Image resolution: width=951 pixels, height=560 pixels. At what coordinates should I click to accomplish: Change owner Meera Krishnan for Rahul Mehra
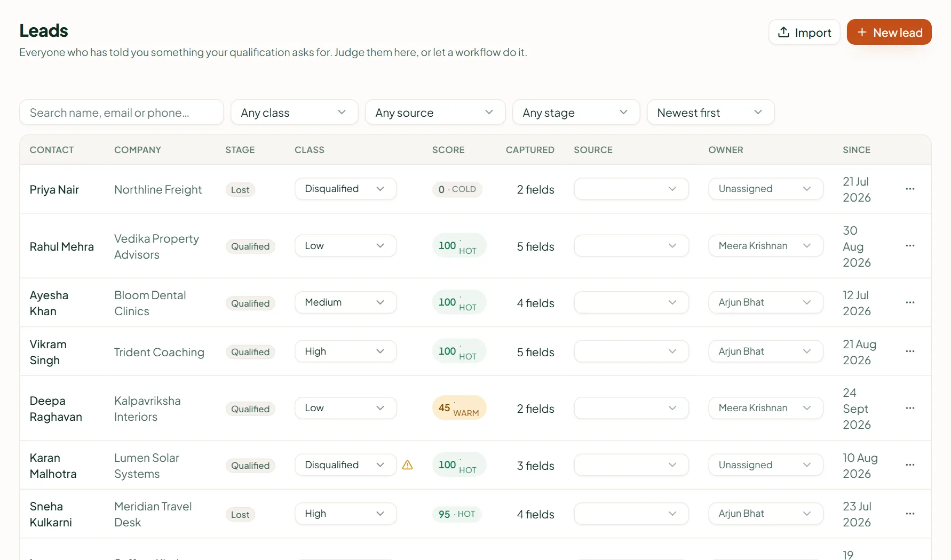(766, 246)
